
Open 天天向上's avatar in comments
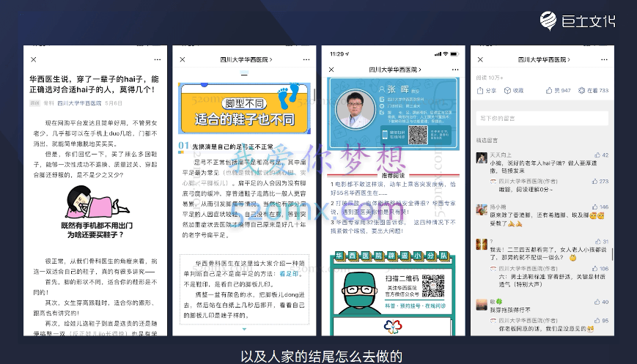coord(482,158)
